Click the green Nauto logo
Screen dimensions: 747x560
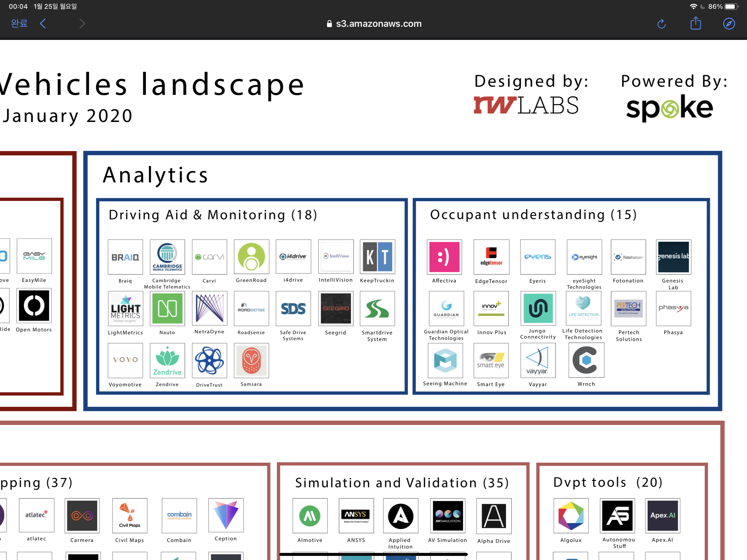coord(167,308)
